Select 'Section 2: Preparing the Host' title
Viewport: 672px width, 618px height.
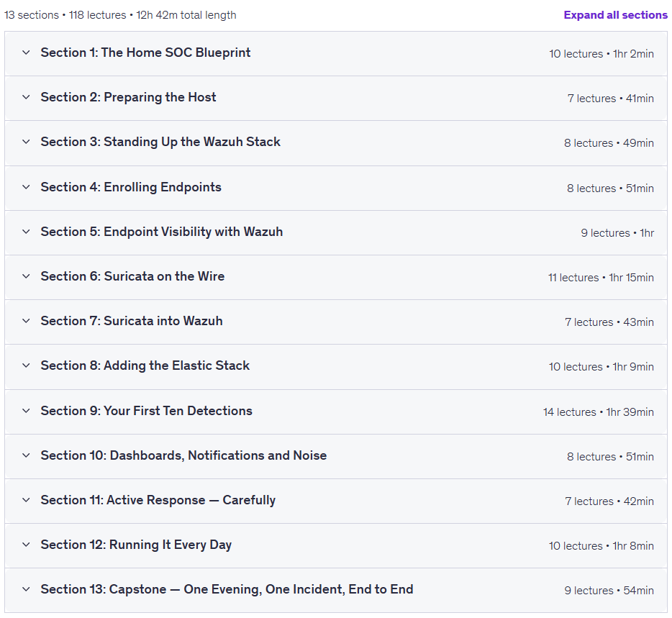128,97
